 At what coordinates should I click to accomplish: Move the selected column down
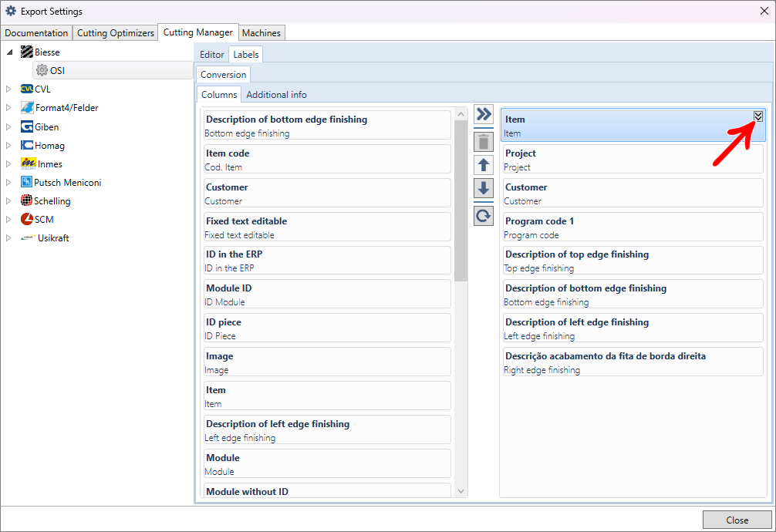coord(484,188)
